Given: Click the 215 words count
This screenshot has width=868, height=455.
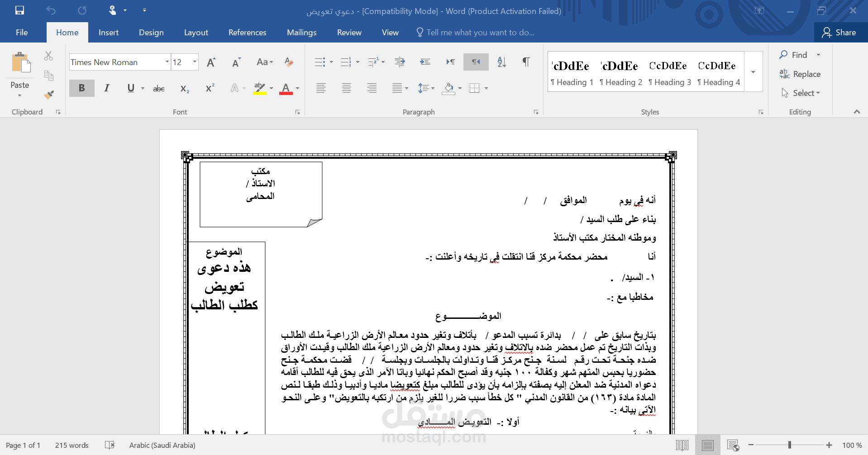Looking at the screenshot, I should point(72,445).
